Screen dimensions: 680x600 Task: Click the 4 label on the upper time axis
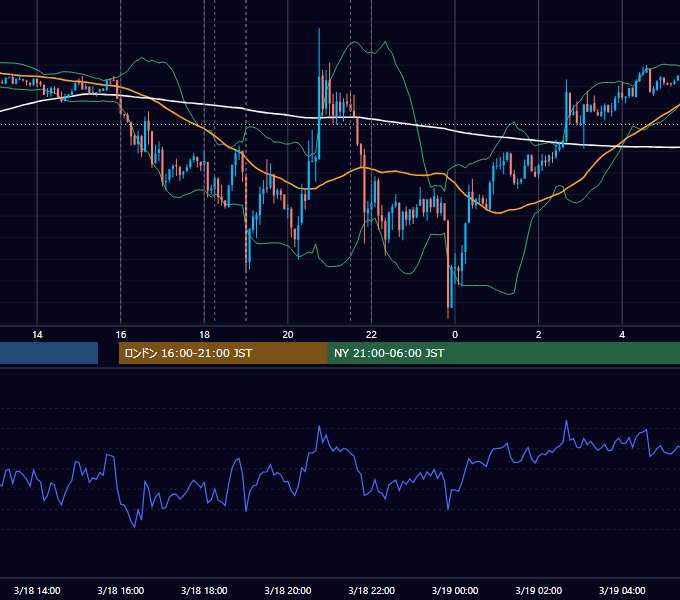[622, 335]
